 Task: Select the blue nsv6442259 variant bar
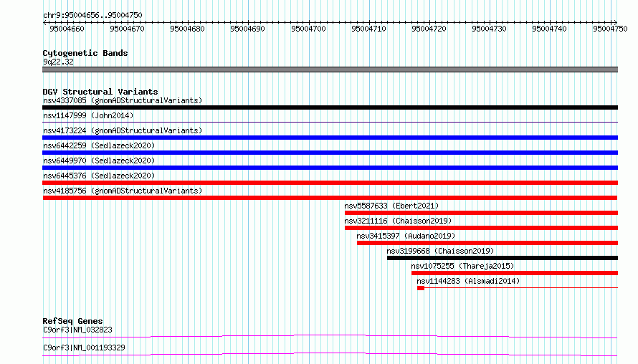click(x=330, y=153)
